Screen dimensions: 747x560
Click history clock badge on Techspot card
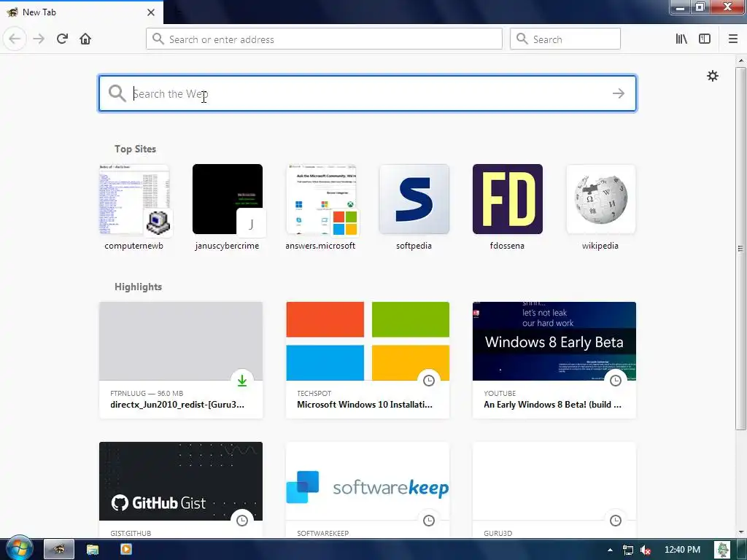429,380
